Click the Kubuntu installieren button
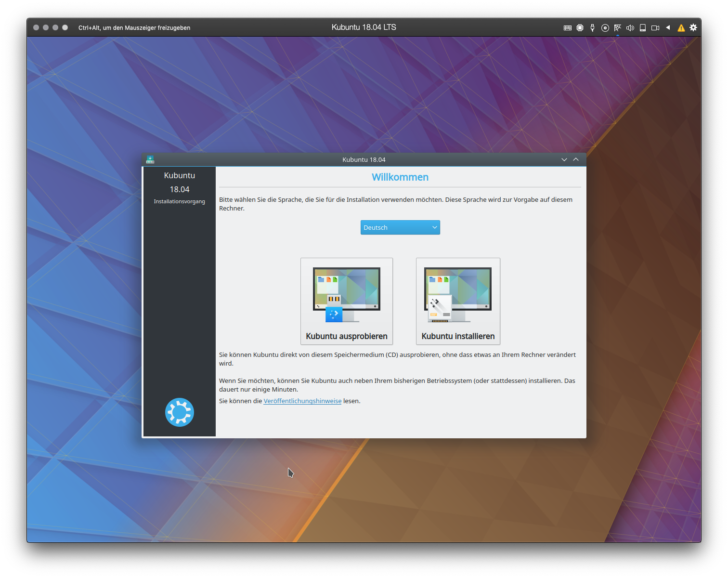The width and height of the screenshot is (728, 578). coord(458,301)
